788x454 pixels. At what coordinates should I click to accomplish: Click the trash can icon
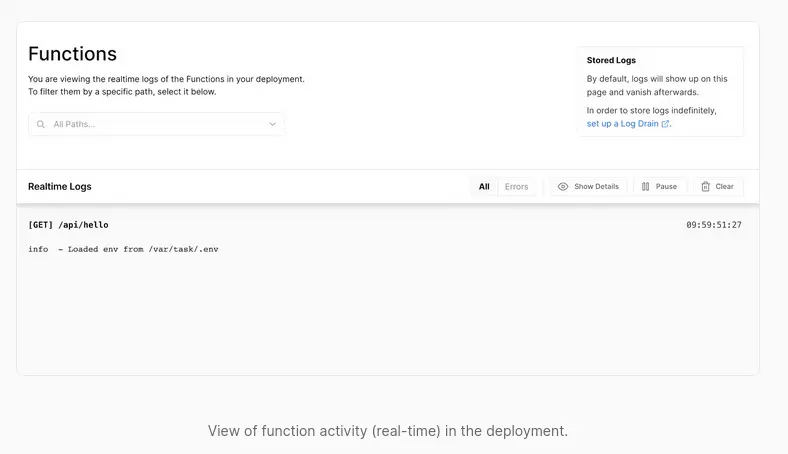(x=705, y=186)
